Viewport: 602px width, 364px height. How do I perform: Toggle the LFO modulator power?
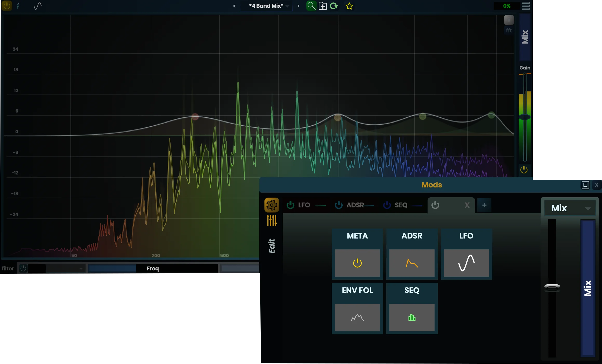click(290, 205)
